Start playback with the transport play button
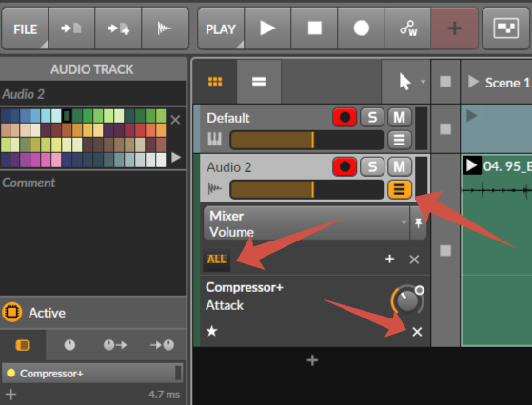 click(267, 29)
